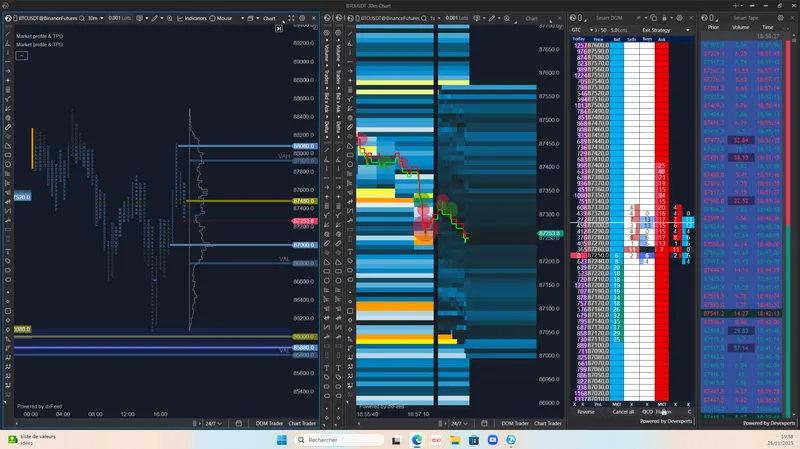800x449 pixels.
Task: Click the Rechercher taskbar search box
Action: (x=339, y=440)
